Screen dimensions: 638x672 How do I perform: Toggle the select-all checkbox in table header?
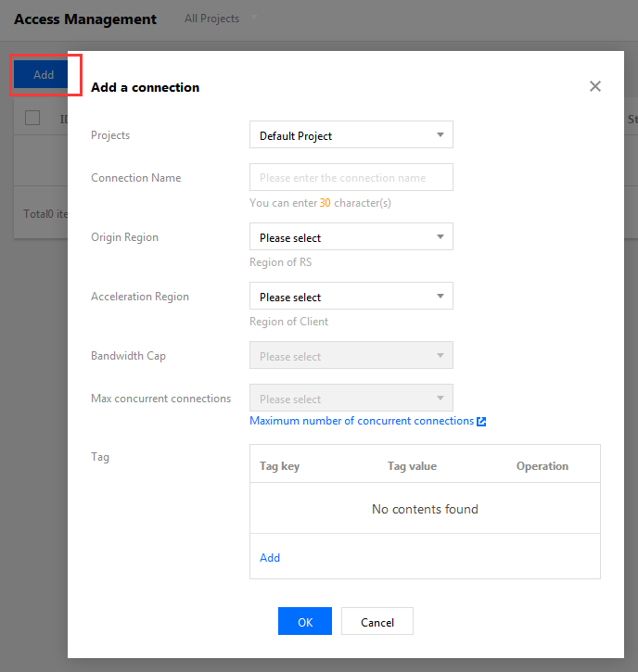pos(32,118)
